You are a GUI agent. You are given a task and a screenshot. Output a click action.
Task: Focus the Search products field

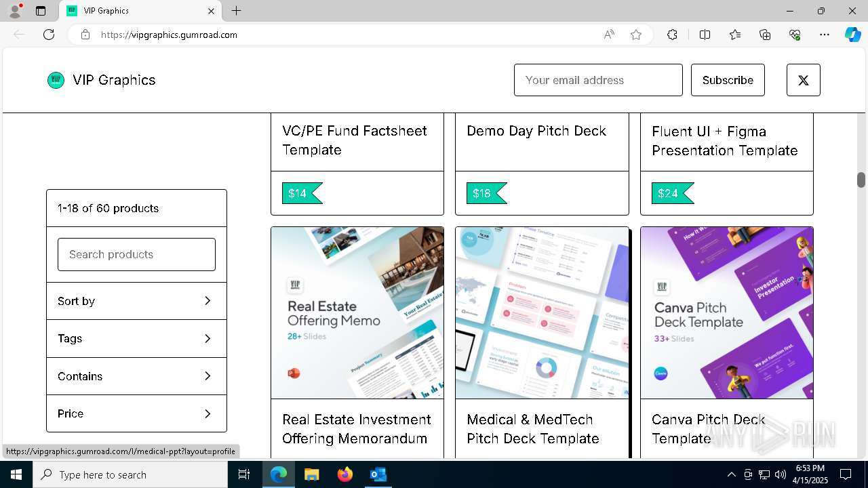click(136, 254)
